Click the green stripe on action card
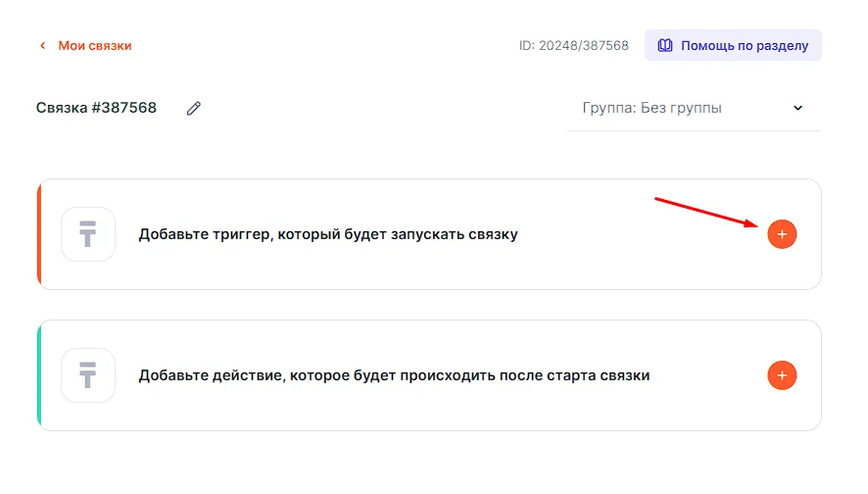 (39, 375)
